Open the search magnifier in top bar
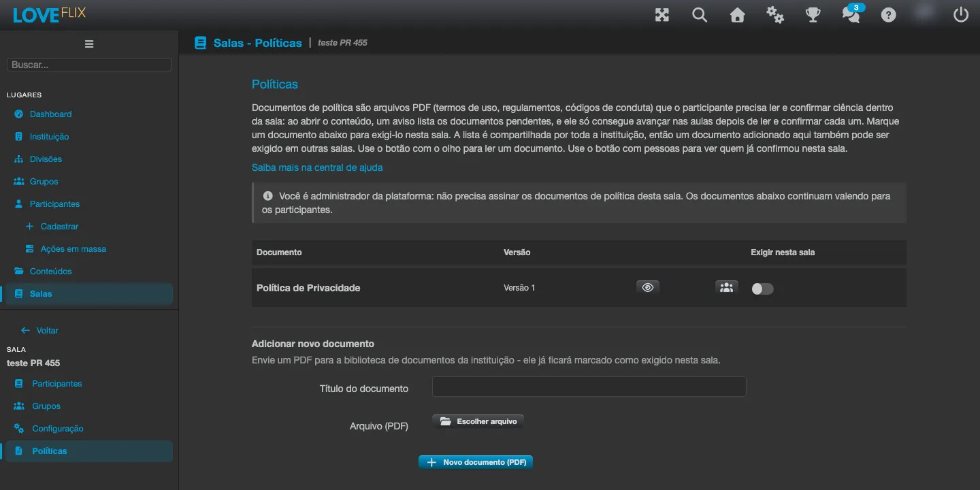The image size is (980, 490). [700, 15]
